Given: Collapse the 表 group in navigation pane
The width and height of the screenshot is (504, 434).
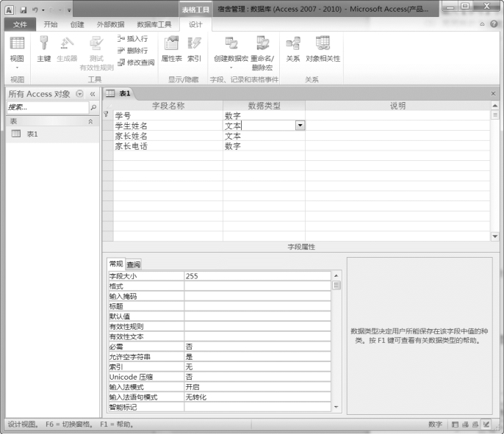Looking at the screenshot, I should click(x=90, y=121).
